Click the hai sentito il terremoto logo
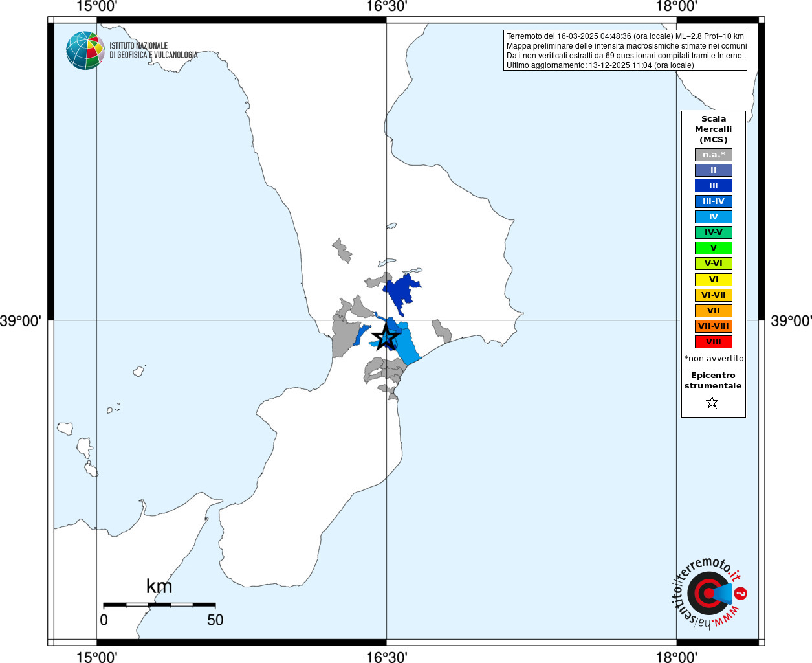Viewport: 812px width, 663px height. pyautogui.click(x=710, y=593)
